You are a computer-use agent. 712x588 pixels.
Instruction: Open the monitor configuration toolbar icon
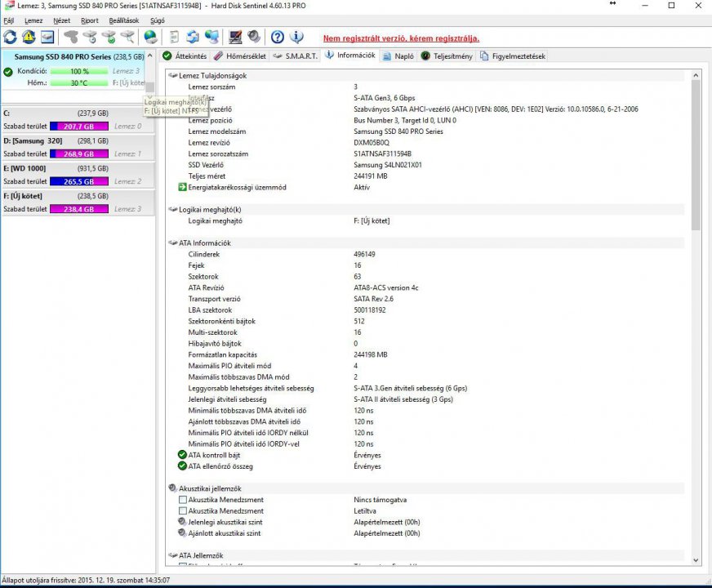click(x=235, y=37)
